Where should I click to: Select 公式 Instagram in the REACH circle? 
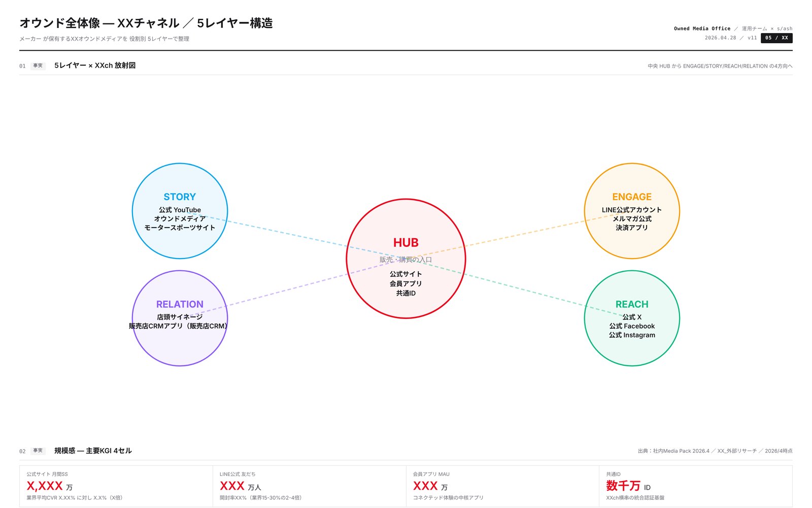click(x=632, y=335)
